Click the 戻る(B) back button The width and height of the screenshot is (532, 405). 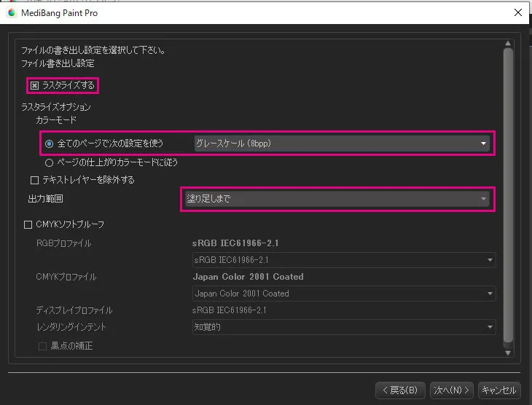point(399,390)
